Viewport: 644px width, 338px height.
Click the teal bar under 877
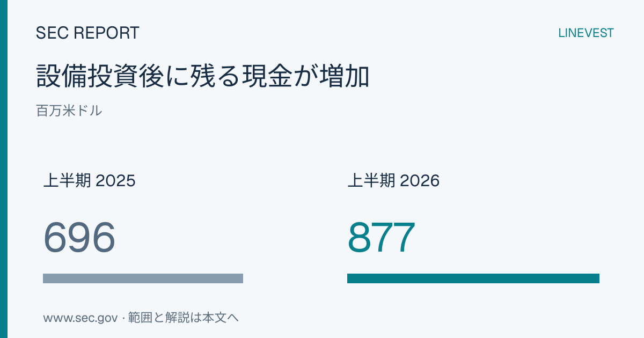coord(473,278)
